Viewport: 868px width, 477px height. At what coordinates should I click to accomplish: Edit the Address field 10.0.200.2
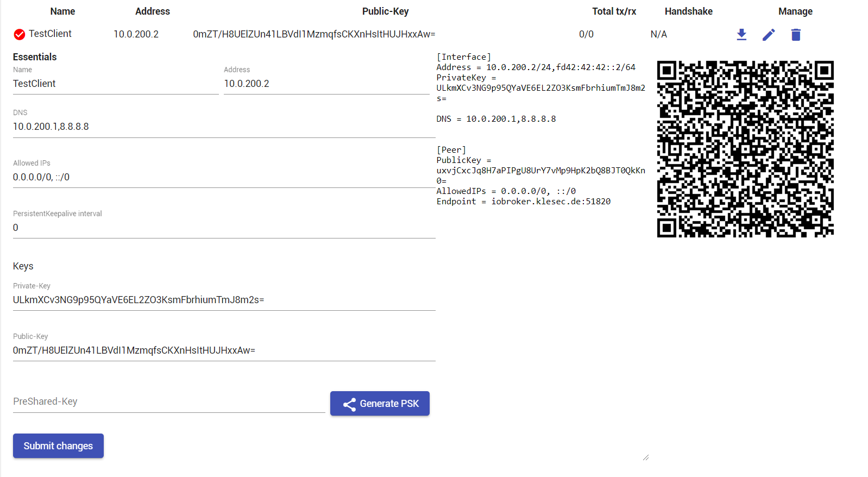pos(326,84)
